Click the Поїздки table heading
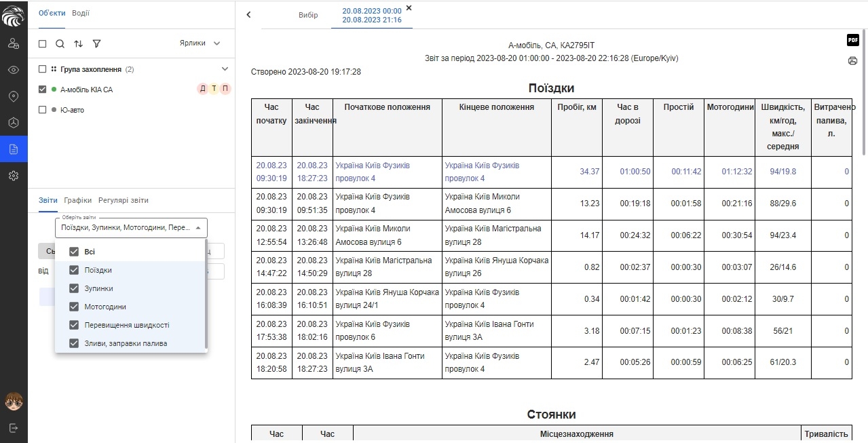868x443 pixels. coord(551,88)
